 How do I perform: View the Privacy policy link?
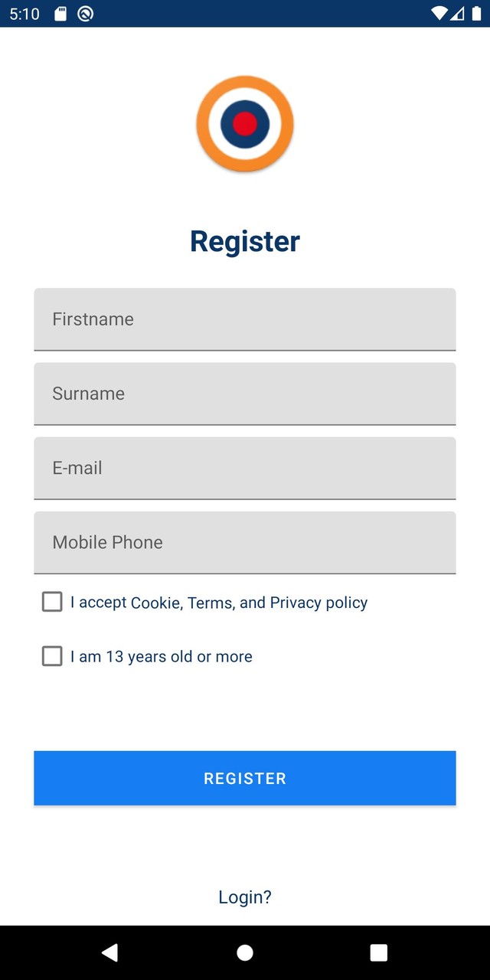[318, 603]
